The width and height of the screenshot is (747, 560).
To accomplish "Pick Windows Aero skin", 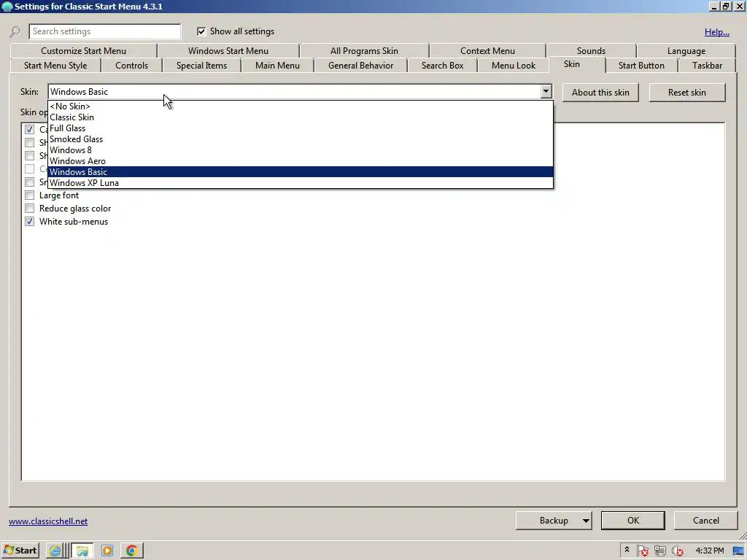I will click(x=301, y=161).
